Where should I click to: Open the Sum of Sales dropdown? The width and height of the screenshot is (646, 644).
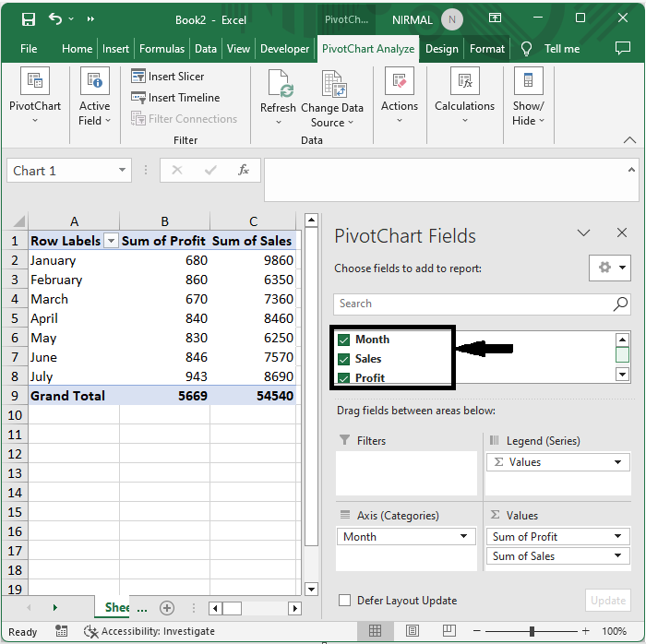[x=617, y=555]
